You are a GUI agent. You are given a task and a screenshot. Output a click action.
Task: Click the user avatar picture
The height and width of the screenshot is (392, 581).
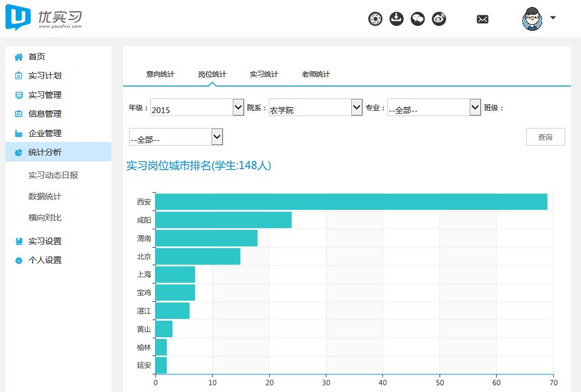coord(532,19)
